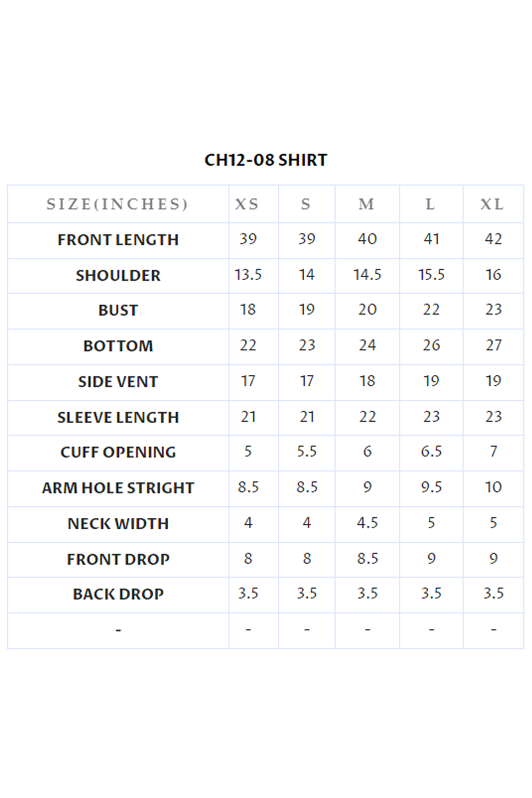Select the CUFF OPENING row label
Image resolution: width=532 pixels, height=798 pixels.
pyautogui.click(x=118, y=453)
